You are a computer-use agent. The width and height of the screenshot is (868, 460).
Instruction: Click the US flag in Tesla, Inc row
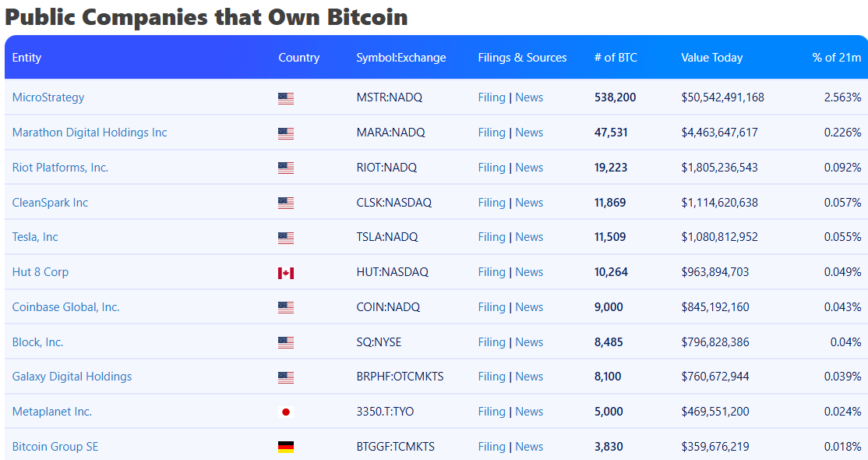point(286,238)
